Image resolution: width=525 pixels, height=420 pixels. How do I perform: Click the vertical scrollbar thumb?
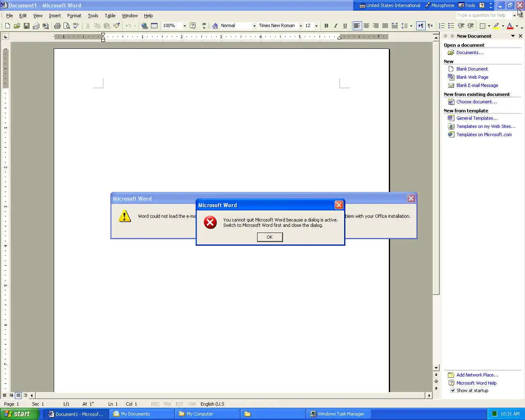point(436,168)
